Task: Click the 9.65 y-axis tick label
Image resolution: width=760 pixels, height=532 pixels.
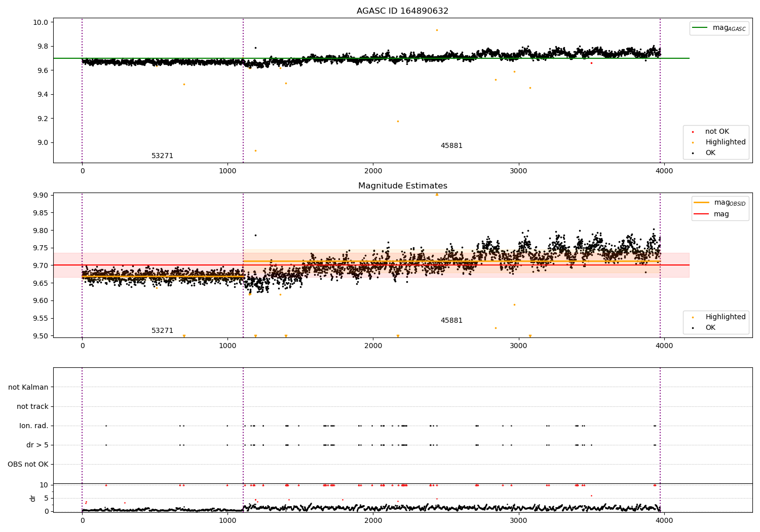Action: tap(41, 283)
